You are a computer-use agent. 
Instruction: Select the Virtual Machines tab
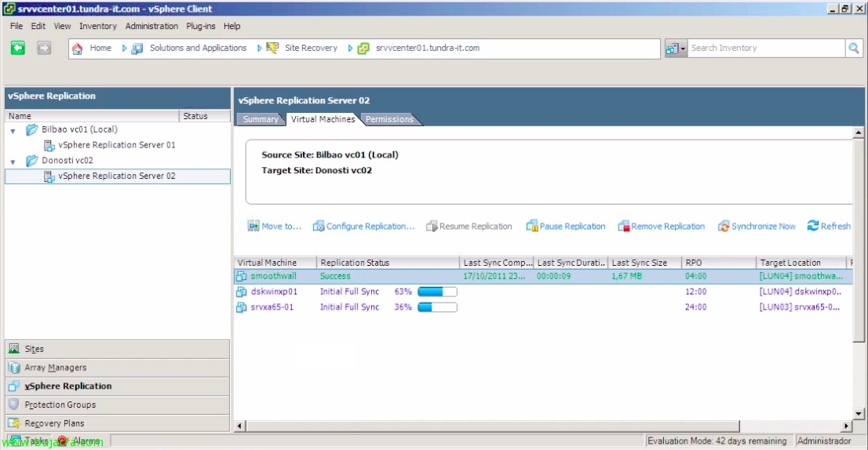pyautogui.click(x=323, y=119)
